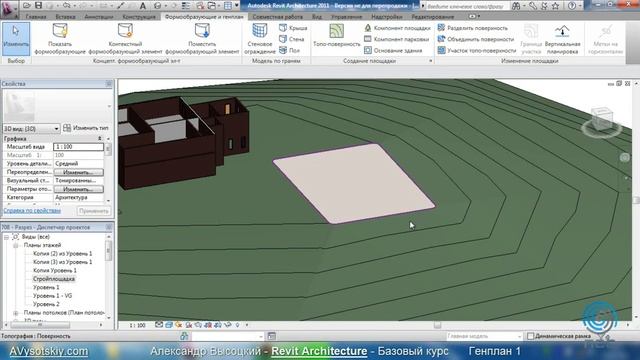640x360 pixels.
Task: Select Уровень 1 - VG in browser
Action: point(52,296)
